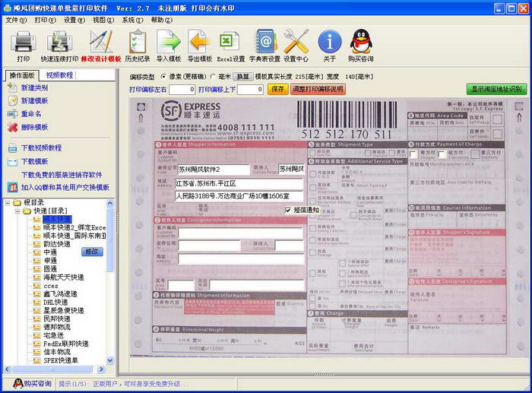Select the 像素(更精确) radio button
Viewport: 532px width, 393px height.
163,77
